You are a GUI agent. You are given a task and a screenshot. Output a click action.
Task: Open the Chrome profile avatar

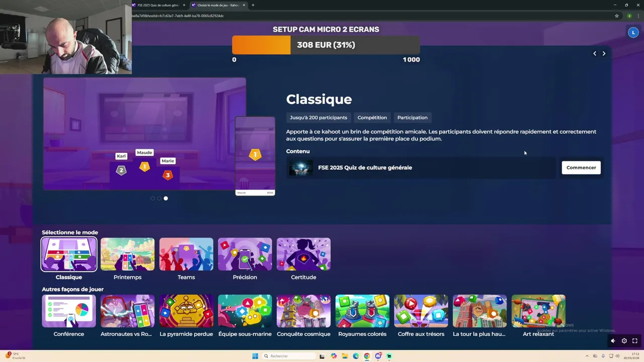pyautogui.click(x=629, y=16)
